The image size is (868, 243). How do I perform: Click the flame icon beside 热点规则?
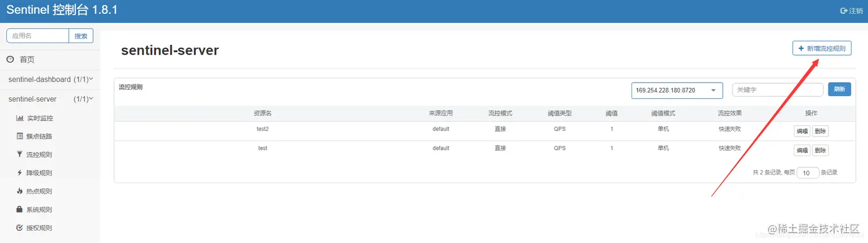pos(20,191)
